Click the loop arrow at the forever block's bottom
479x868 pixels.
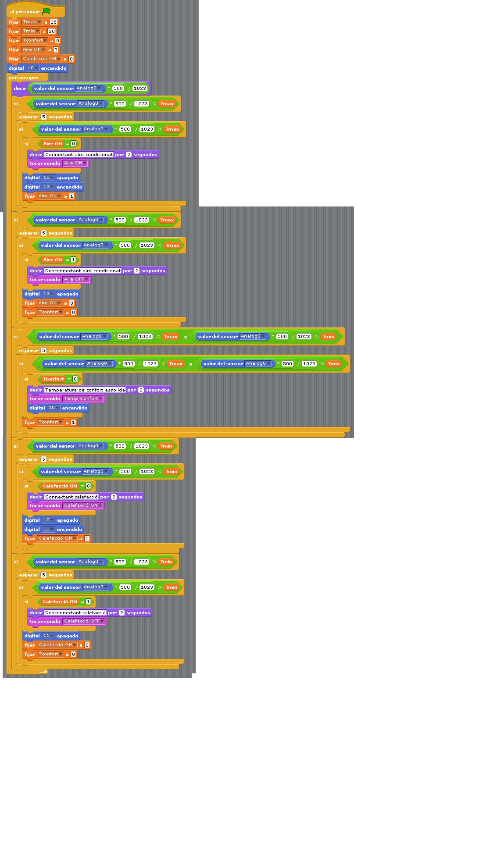click(x=43, y=672)
